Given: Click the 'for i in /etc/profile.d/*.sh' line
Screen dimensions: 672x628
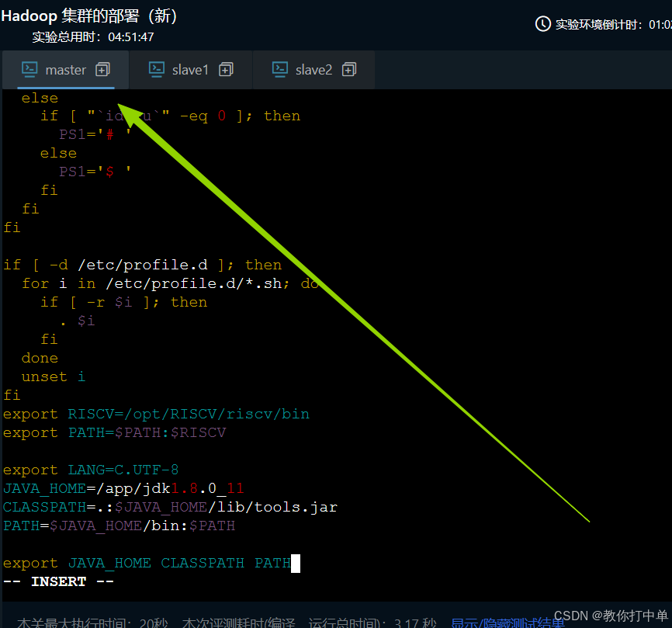Looking at the screenshot, I should pos(171,283).
